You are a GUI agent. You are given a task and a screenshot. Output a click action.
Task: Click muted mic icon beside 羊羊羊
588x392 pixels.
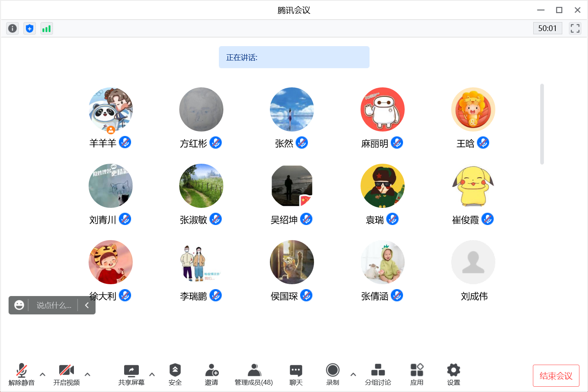click(x=125, y=143)
